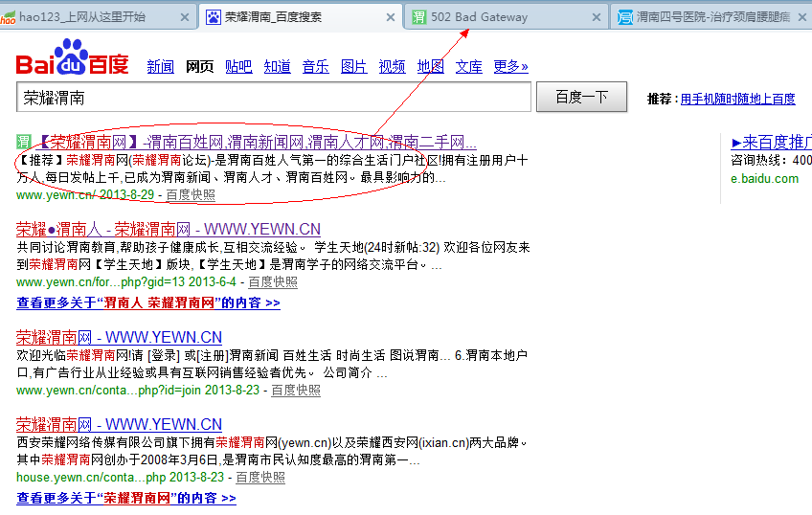The height and width of the screenshot is (515, 812).
Task: Open the 地图 search category
Action: [x=430, y=66]
